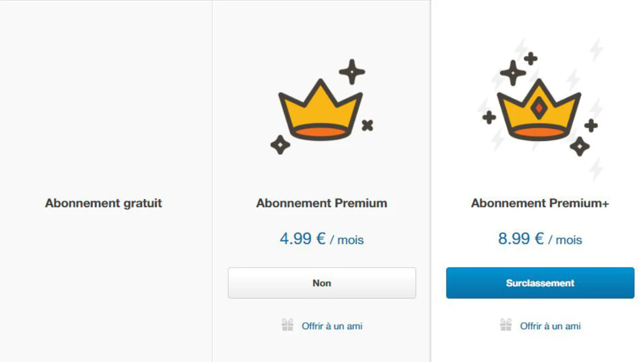The height and width of the screenshot is (362, 644).
Task: Select the "Abonnement Premium+" plan title
Action: point(540,203)
